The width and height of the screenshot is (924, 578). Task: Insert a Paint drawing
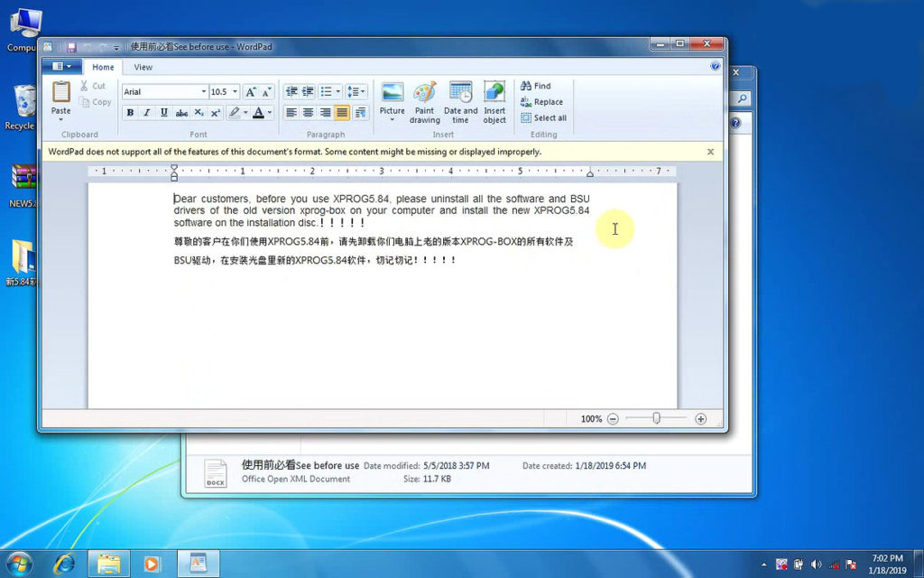[x=425, y=103]
